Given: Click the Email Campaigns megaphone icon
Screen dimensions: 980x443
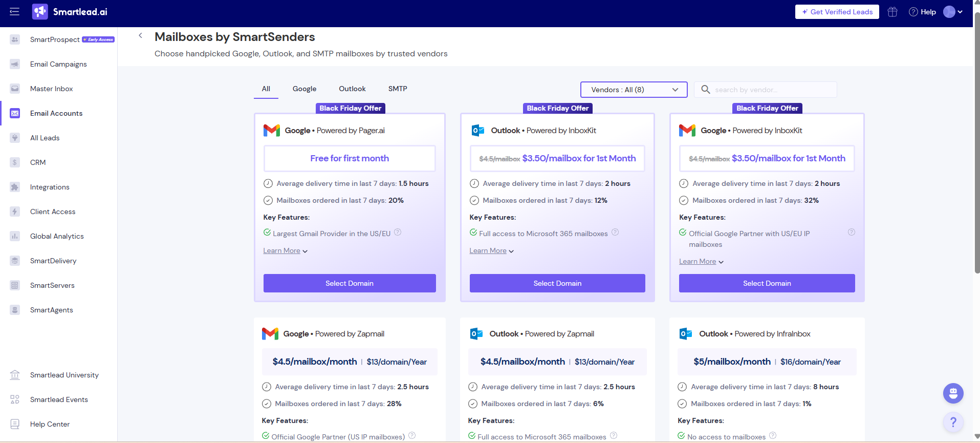Looking at the screenshot, I should pos(15,64).
